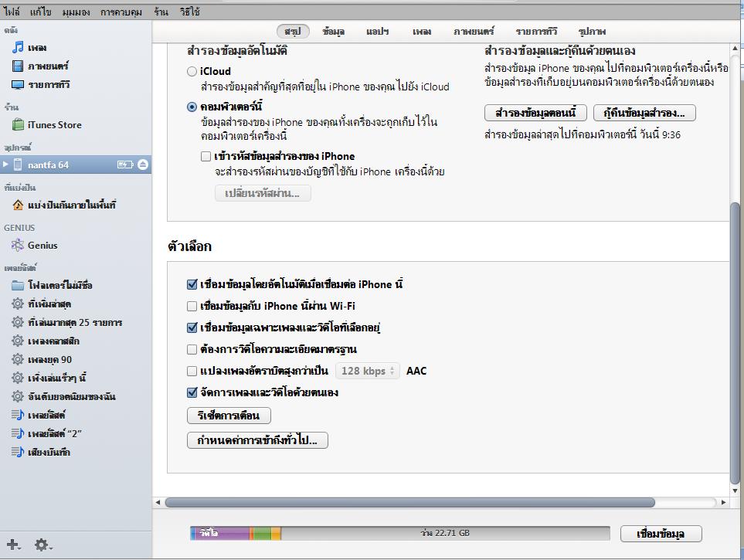Open the การควบคุม menu
This screenshot has height=560, width=744.
click(121, 12)
